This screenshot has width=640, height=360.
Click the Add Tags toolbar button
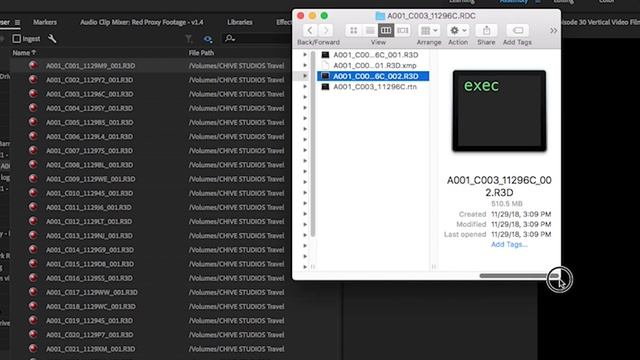518,30
